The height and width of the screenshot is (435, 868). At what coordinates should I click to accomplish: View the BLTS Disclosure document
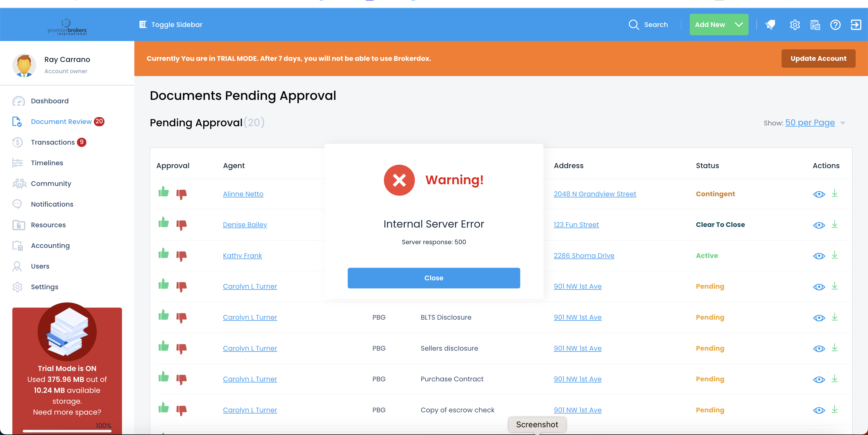point(819,318)
